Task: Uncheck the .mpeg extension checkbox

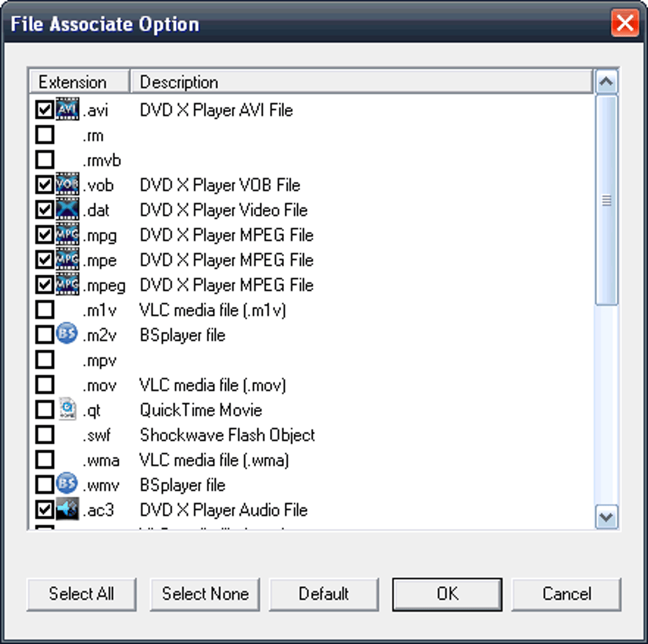Action: pos(44,285)
